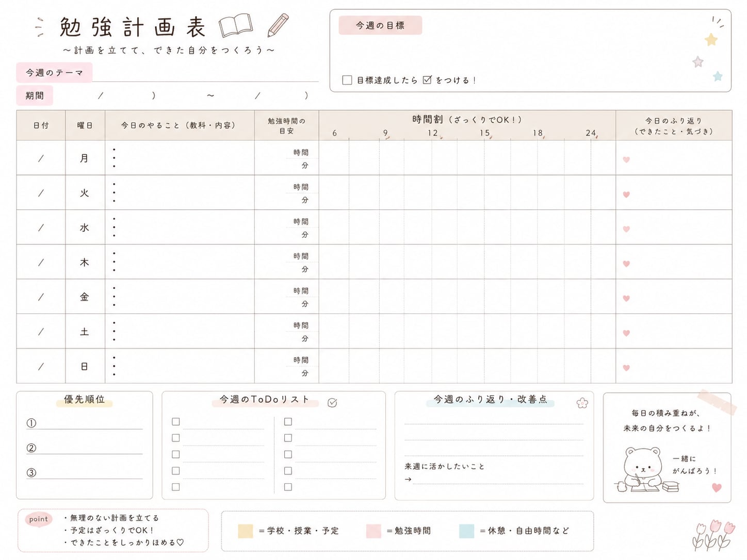Click the yellow star in the goal box
747x560 pixels.
click(x=711, y=39)
